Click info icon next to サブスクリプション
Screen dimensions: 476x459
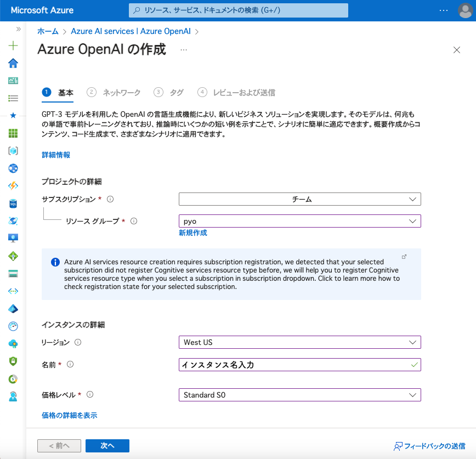(x=110, y=199)
